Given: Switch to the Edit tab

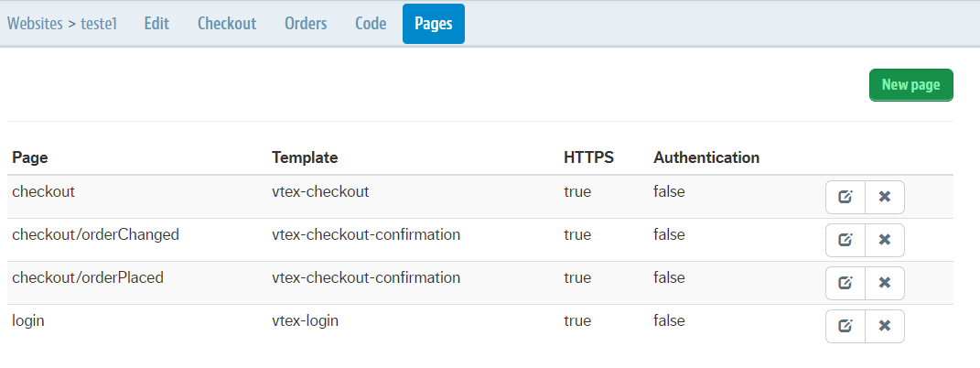Looking at the screenshot, I should tap(156, 24).
